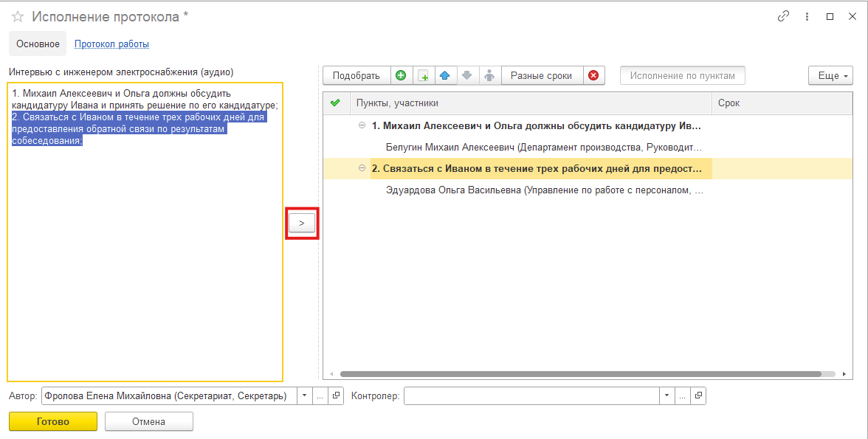Click the add sub-item page icon
Image resolution: width=868 pixels, height=439 pixels.
(x=423, y=76)
